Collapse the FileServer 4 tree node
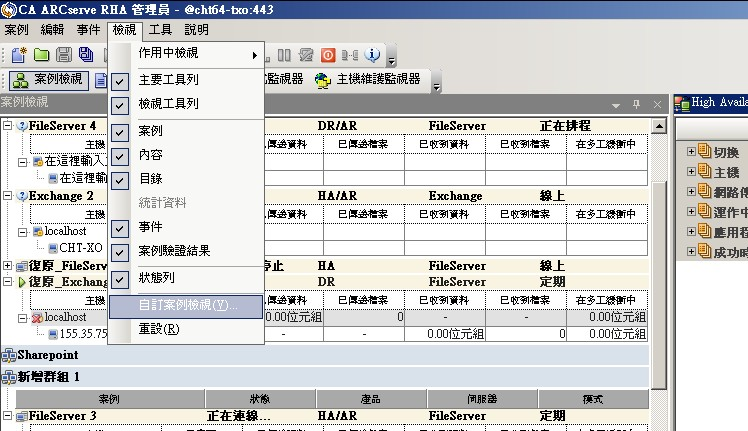 (8, 126)
